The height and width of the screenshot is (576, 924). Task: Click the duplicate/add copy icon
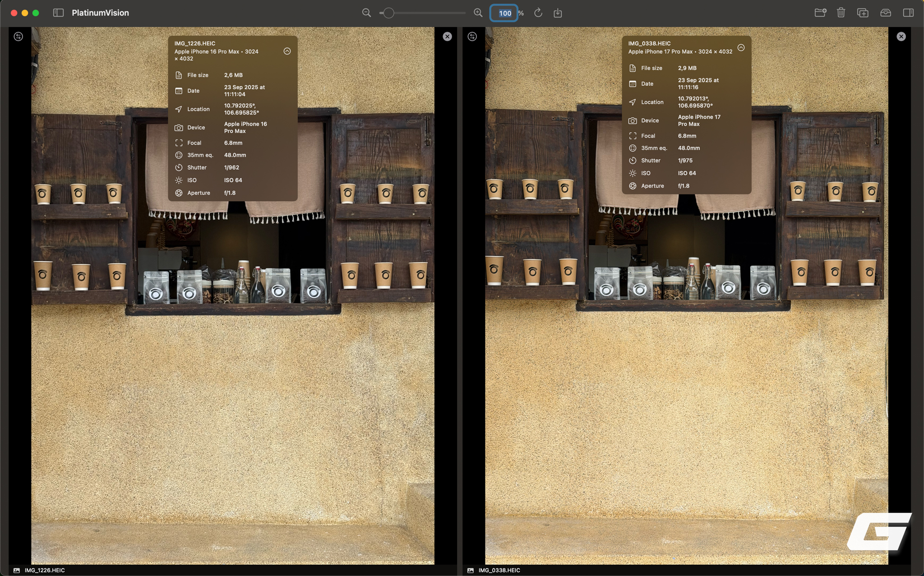(x=863, y=13)
